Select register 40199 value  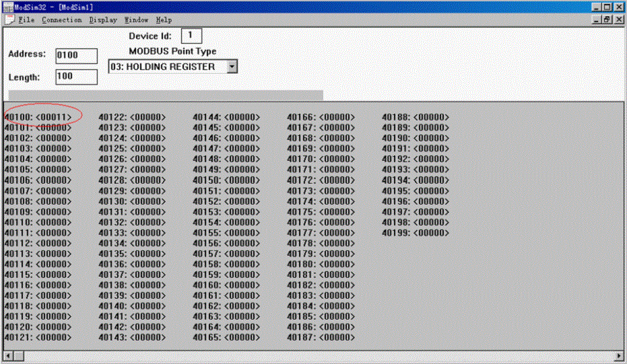pyautogui.click(x=431, y=233)
